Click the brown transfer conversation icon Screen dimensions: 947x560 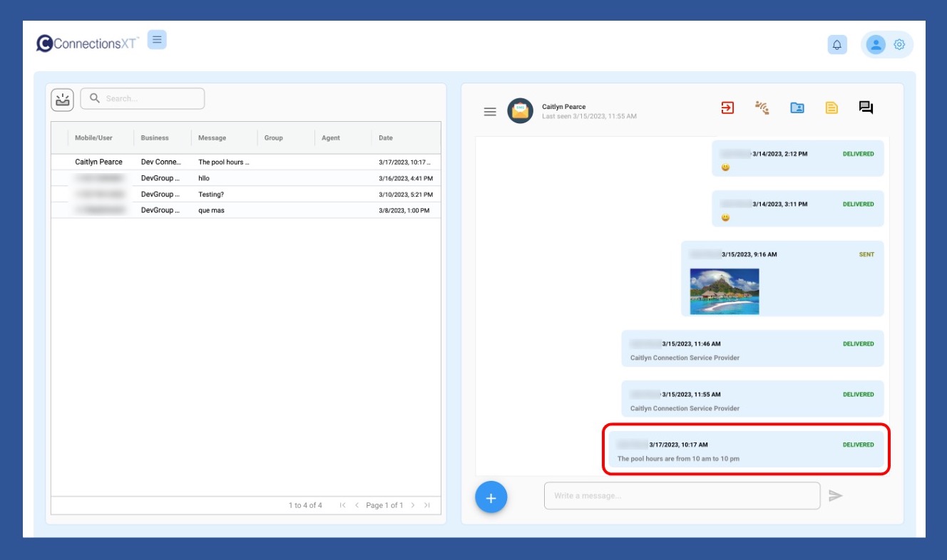click(762, 108)
